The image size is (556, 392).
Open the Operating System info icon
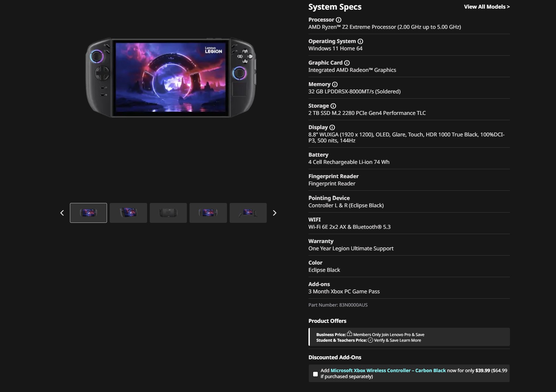coord(360,41)
